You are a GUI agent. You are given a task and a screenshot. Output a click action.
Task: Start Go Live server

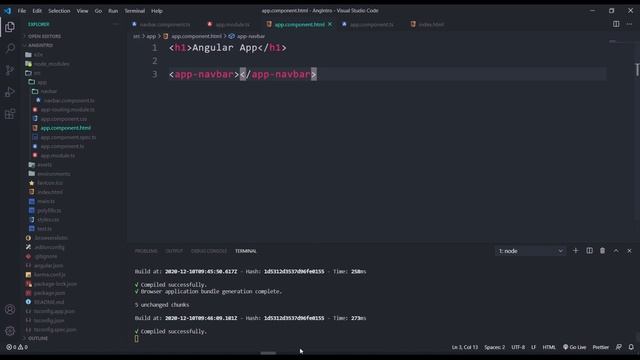tap(574, 347)
